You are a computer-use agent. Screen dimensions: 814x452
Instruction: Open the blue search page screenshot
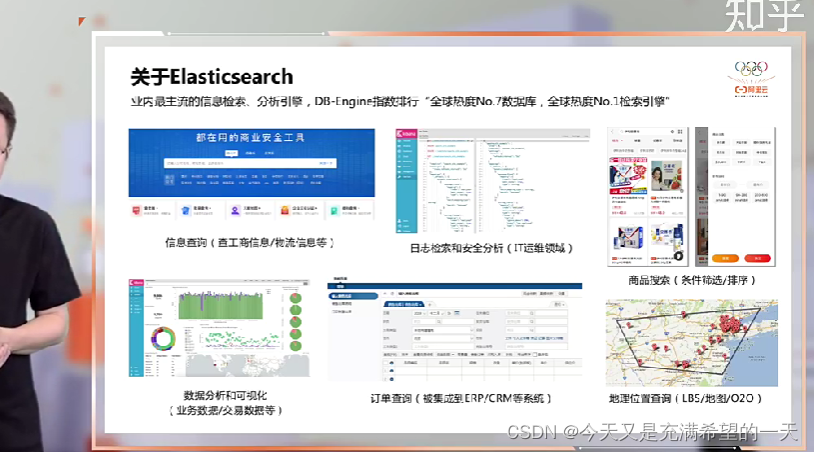tap(252, 163)
